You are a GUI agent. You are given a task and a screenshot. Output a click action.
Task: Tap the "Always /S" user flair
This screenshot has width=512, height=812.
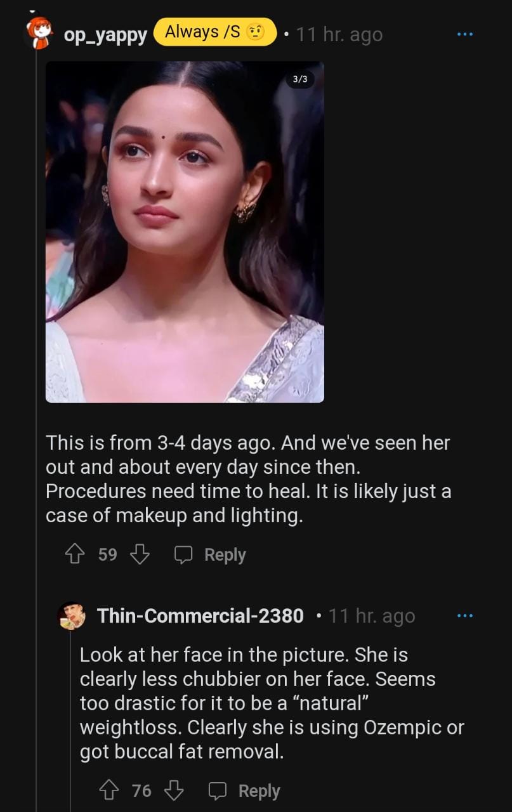point(214,32)
